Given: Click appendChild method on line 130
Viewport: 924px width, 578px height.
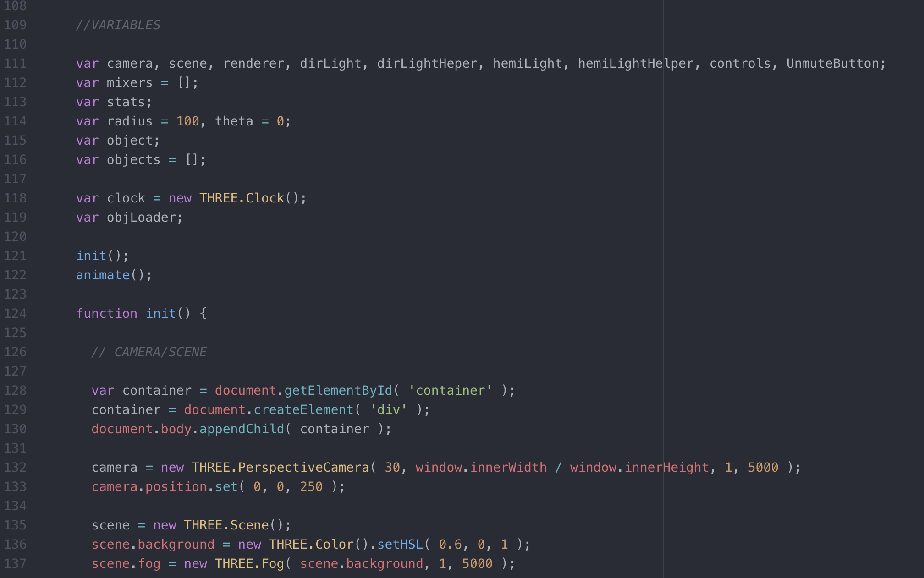Looking at the screenshot, I should coord(242,429).
